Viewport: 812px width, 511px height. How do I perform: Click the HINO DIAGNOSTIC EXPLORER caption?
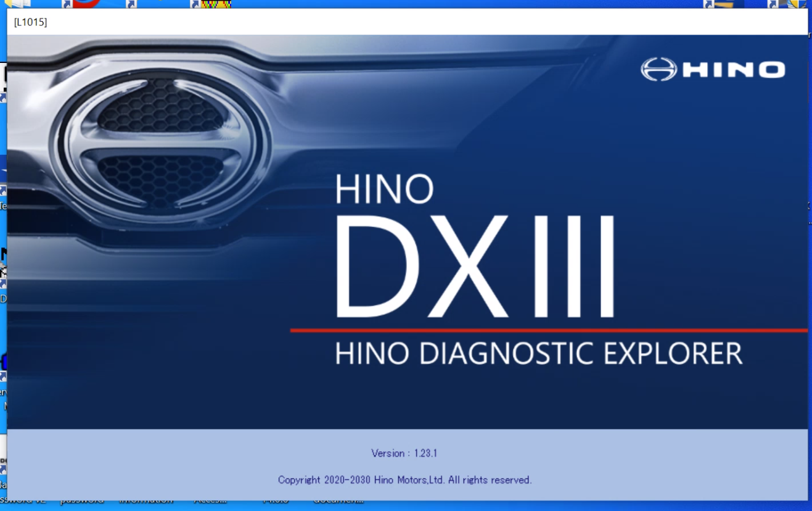pyautogui.click(x=538, y=354)
